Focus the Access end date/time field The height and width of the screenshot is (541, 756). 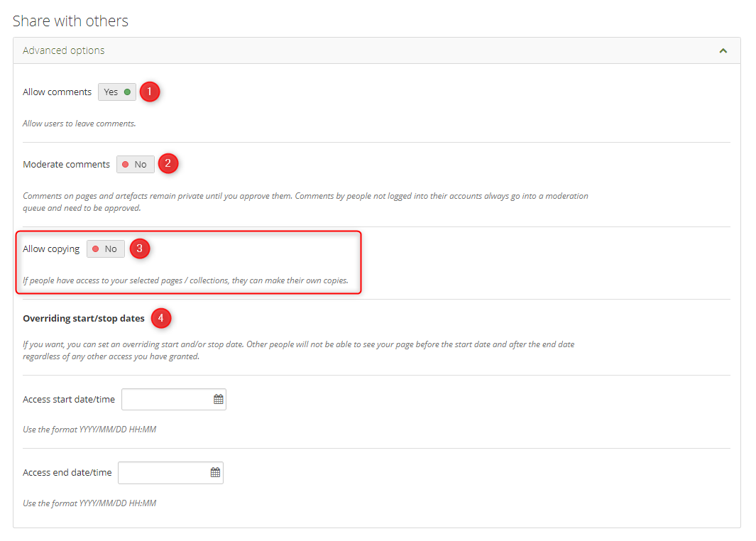(163, 473)
